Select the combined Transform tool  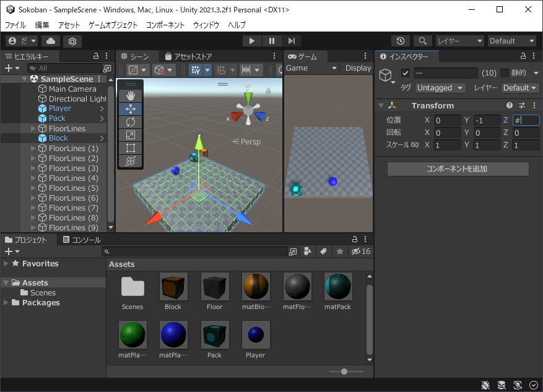click(x=131, y=160)
